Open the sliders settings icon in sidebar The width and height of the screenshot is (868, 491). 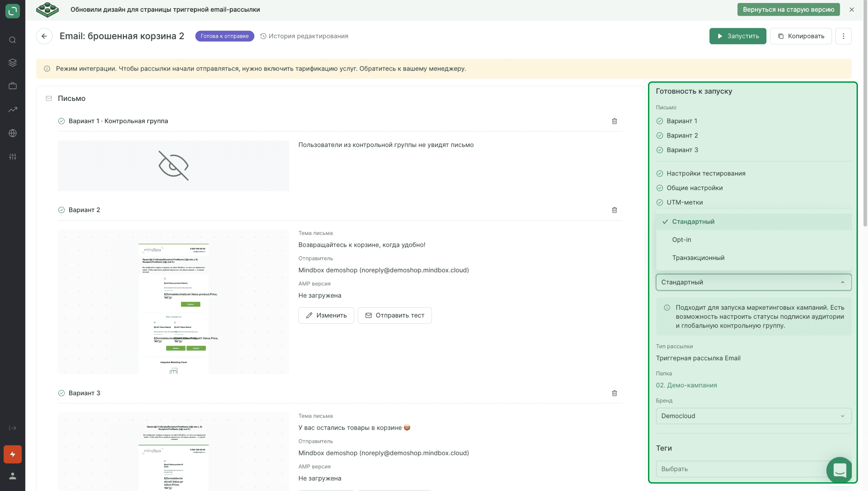[x=12, y=156]
